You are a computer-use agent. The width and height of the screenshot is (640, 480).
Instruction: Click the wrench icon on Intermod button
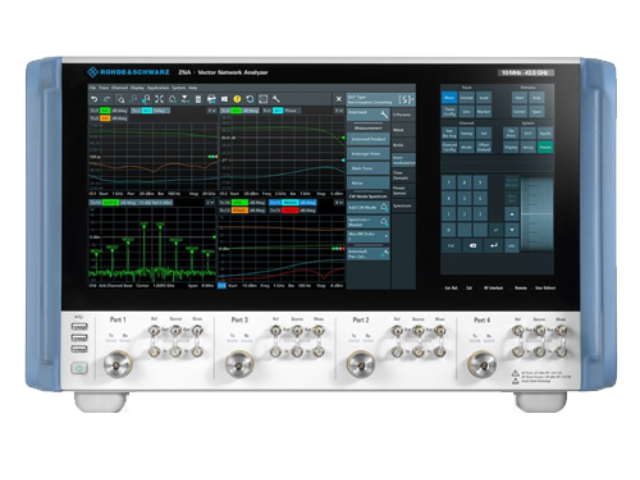[384, 115]
